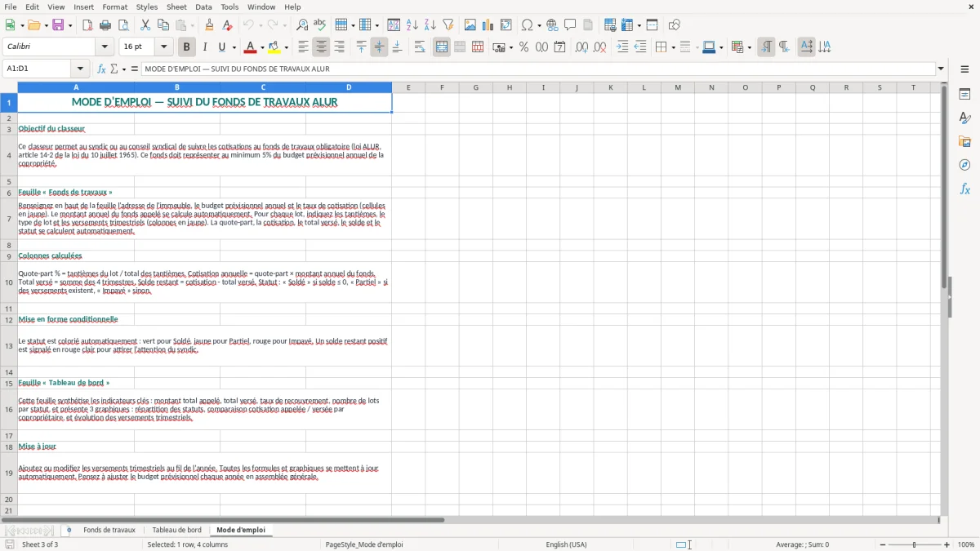The image size is (980, 551).
Task: Open the Function Wizard next to the Name Box
Action: click(x=101, y=69)
